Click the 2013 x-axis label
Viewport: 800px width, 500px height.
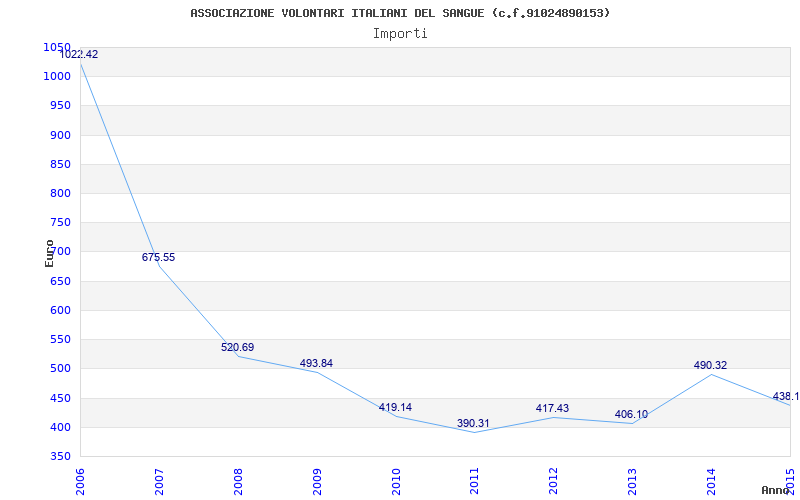click(x=633, y=481)
